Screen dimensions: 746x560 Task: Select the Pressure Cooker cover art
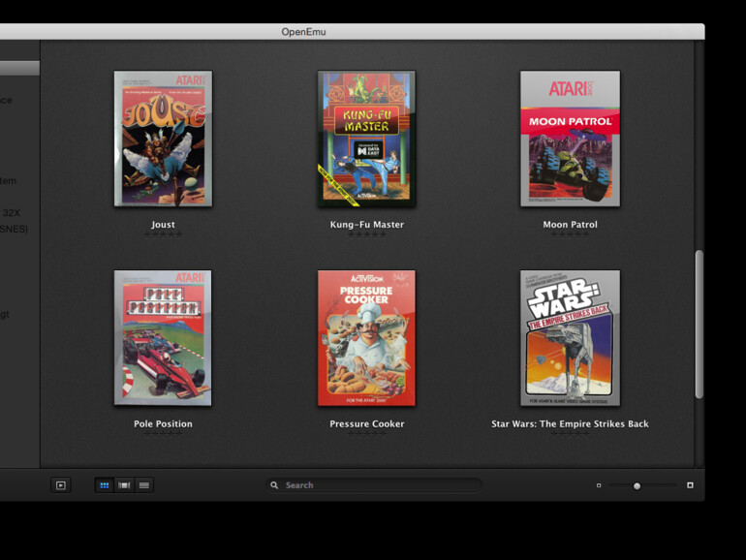366,338
